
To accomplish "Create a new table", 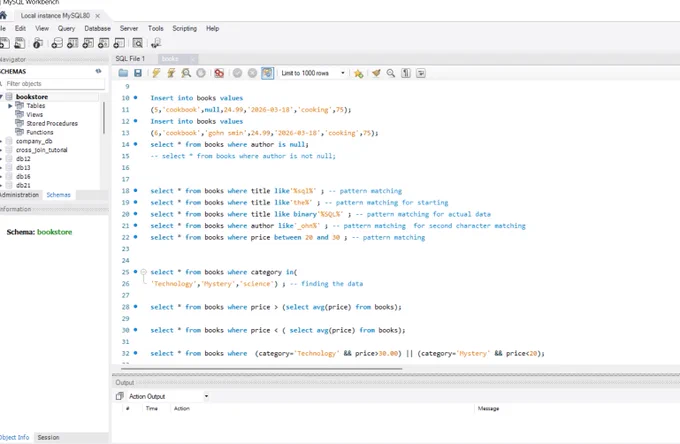I will click(x=72, y=43).
